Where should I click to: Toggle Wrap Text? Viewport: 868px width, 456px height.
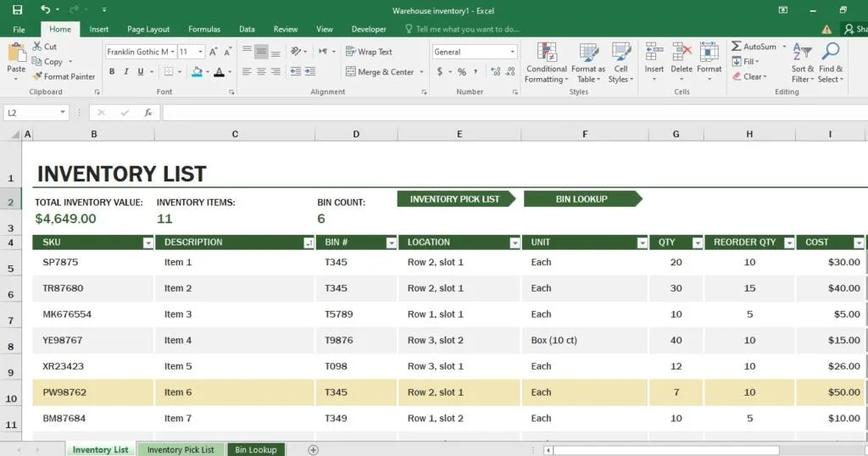click(x=369, y=52)
